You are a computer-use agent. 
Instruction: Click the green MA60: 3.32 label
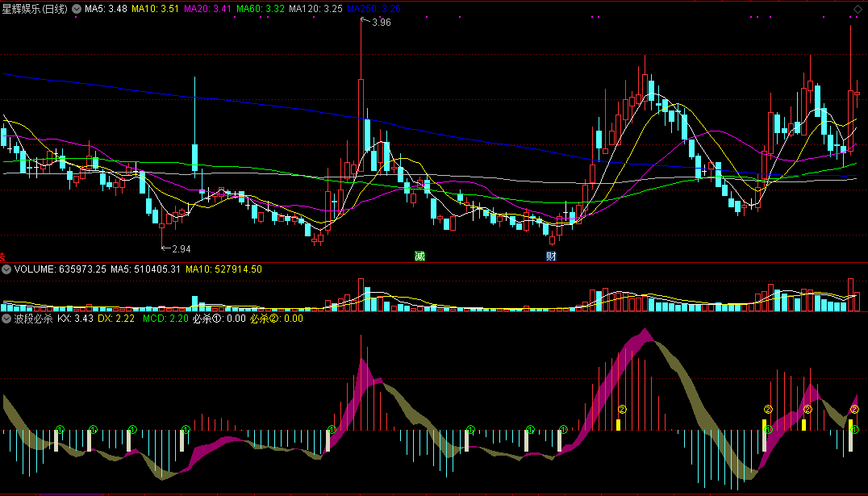(261, 9)
